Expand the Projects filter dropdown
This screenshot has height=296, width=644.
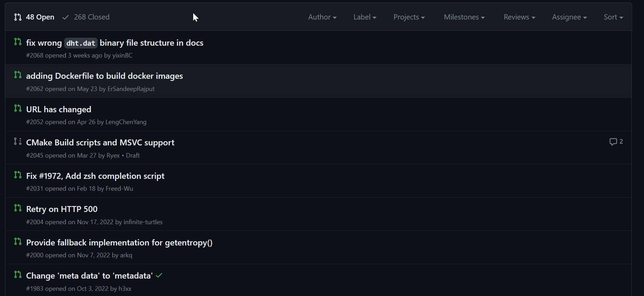point(409,17)
